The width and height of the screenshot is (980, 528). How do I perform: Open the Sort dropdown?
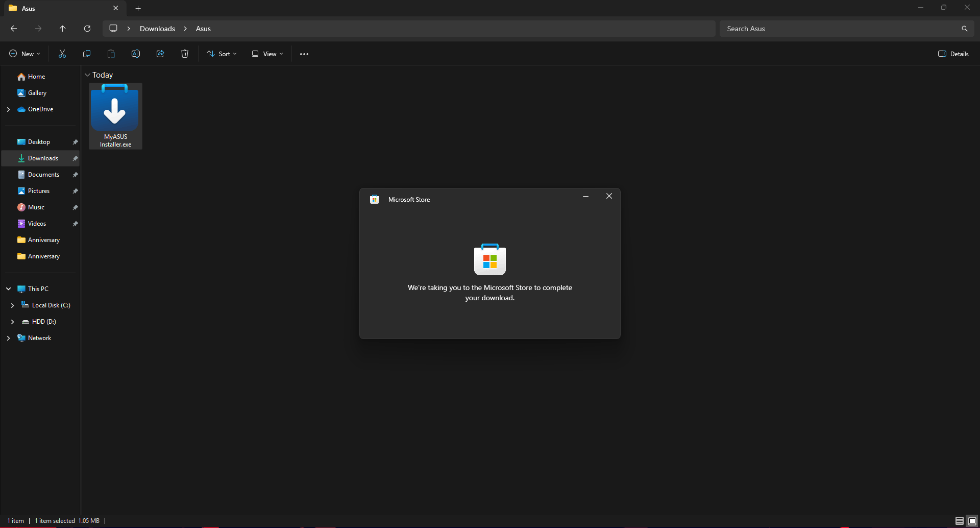tap(222, 54)
